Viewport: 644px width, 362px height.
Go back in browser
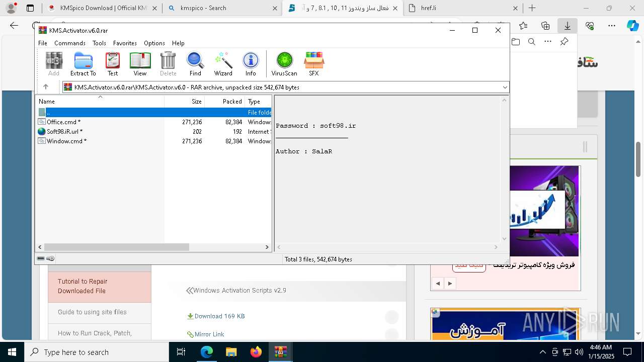(14, 26)
